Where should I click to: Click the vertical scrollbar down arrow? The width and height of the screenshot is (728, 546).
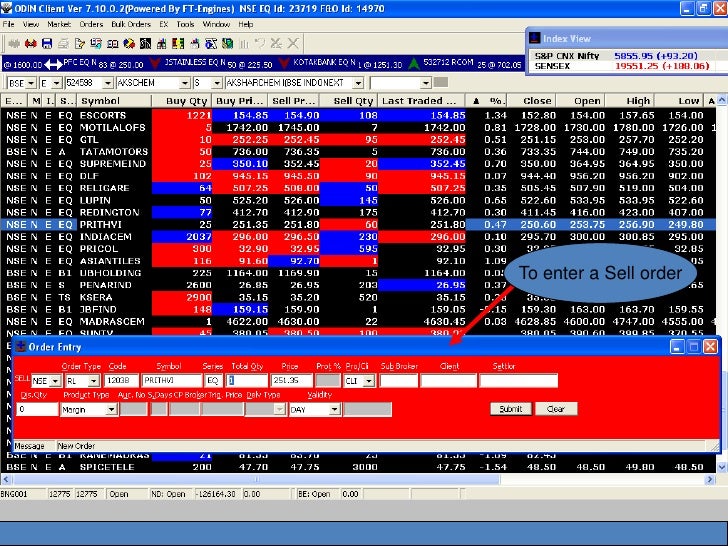(722, 467)
